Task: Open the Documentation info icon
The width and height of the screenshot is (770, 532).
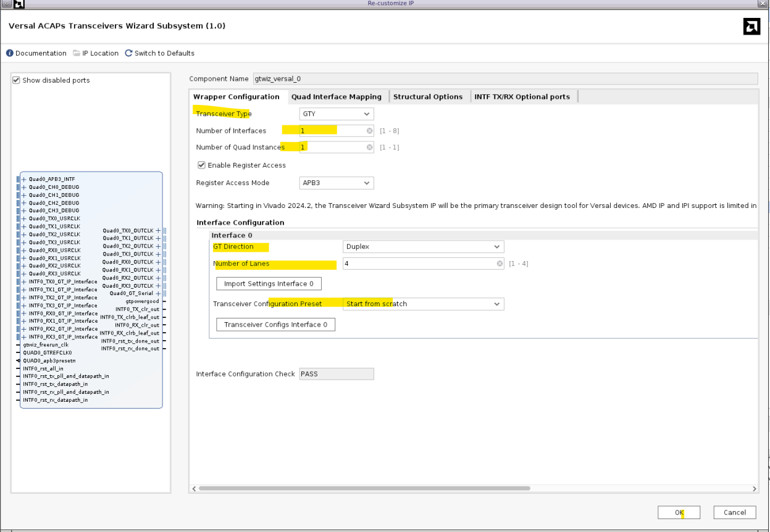Action: tap(10, 53)
